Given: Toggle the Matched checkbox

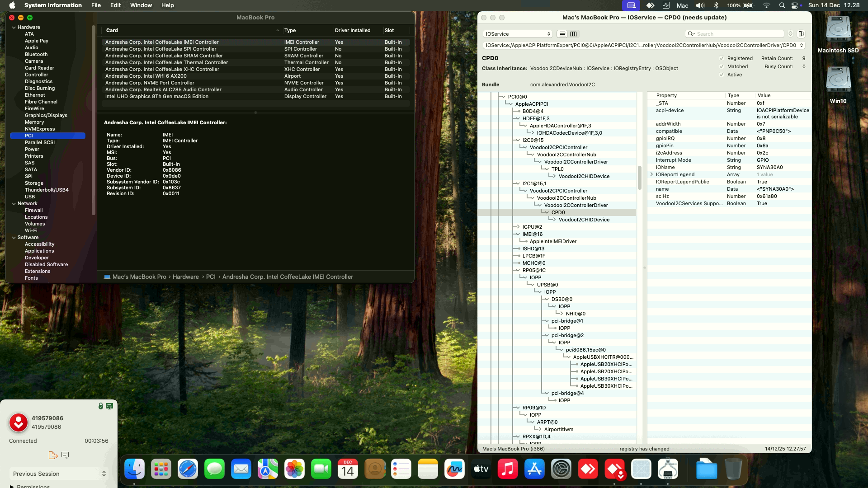Looking at the screenshot, I should click(x=722, y=66).
